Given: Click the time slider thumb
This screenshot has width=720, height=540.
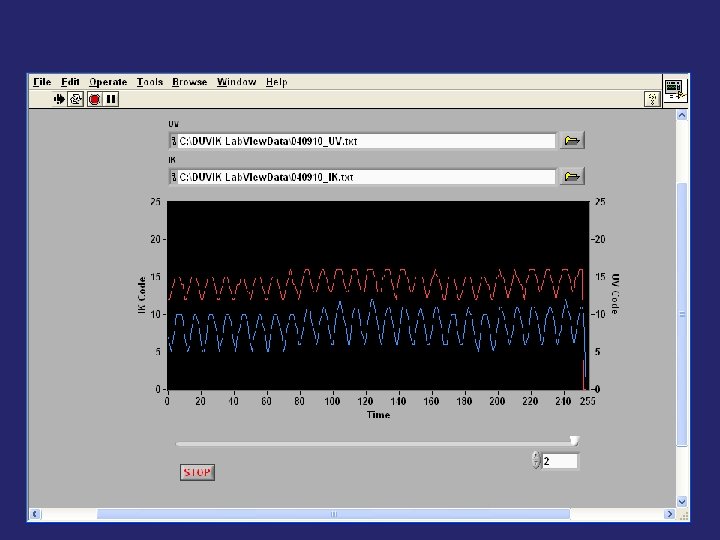Looking at the screenshot, I should click(574, 441).
